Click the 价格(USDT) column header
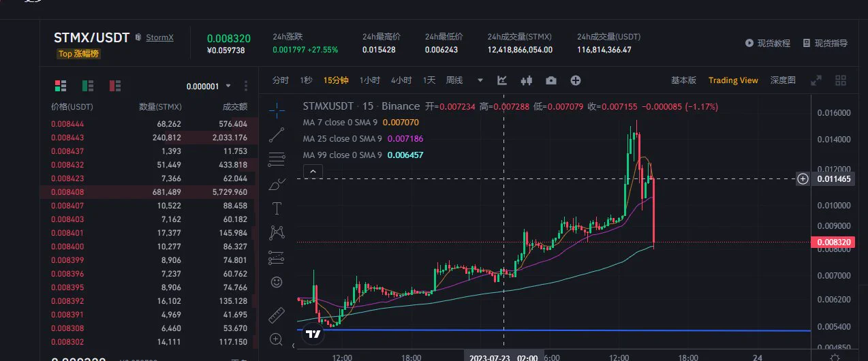Screen dimensions: 868x361 click(x=72, y=107)
